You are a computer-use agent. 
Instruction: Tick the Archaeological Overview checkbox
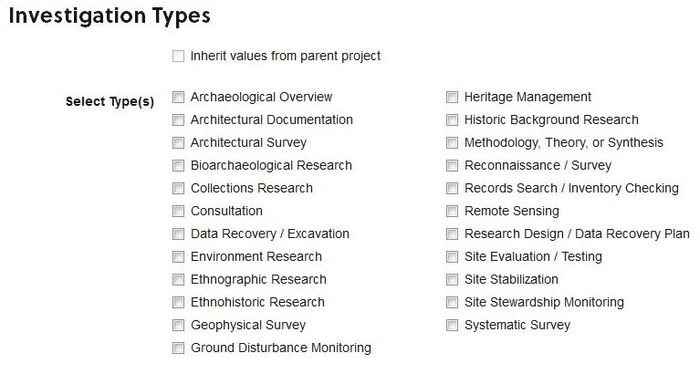pyautogui.click(x=178, y=97)
